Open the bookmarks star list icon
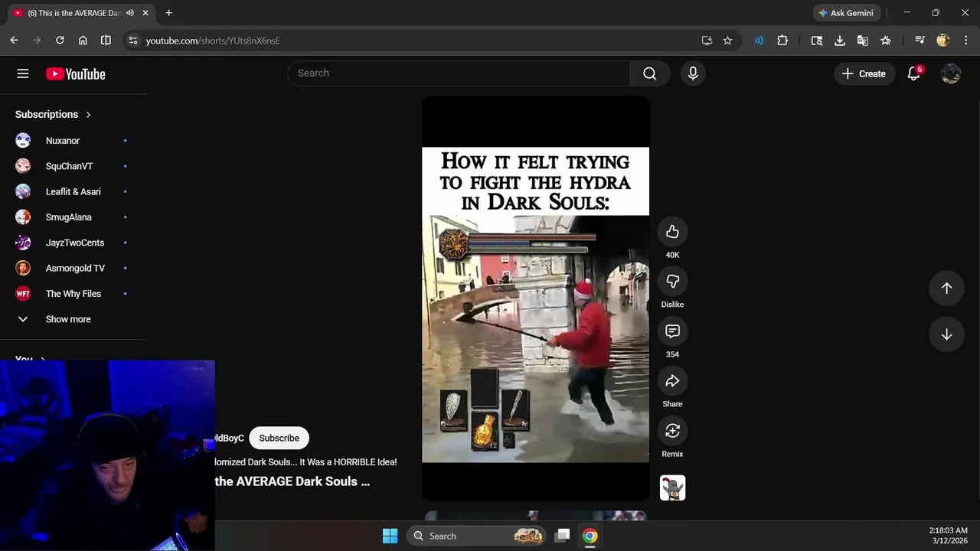980x551 pixels. tap(886, 41)
